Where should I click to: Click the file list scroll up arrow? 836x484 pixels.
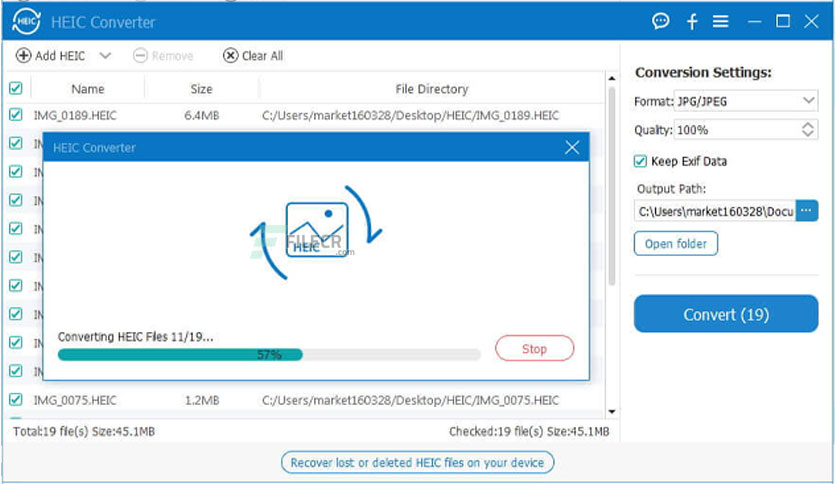click(x=612, y=79)
